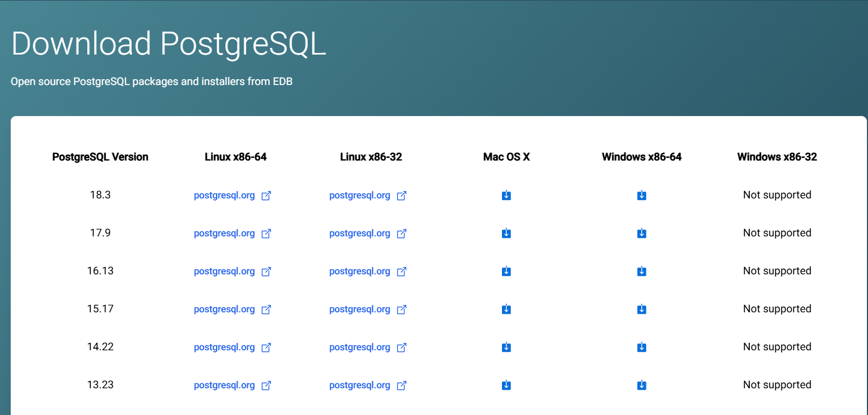The width and height of the screenshot is (868, 415).
Task: Download PostgreSQL 16.13 for Windows x86-64
Action: point(642,271)
